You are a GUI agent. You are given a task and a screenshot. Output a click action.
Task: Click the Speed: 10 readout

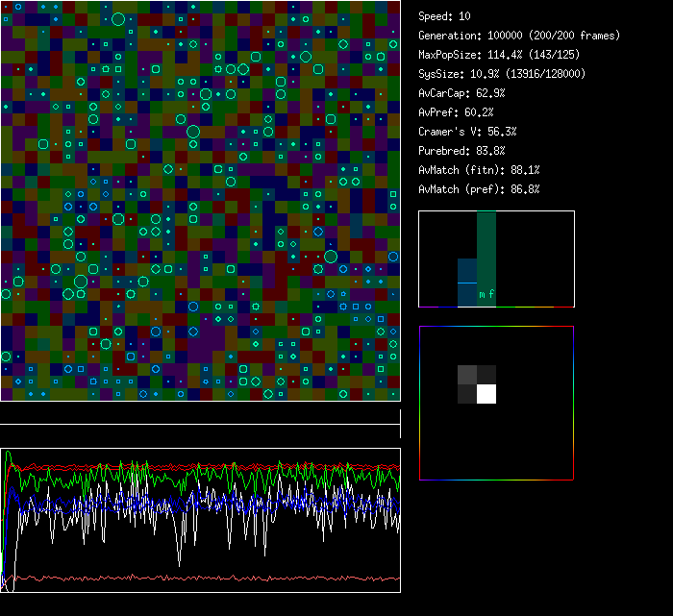coord(444,16)
